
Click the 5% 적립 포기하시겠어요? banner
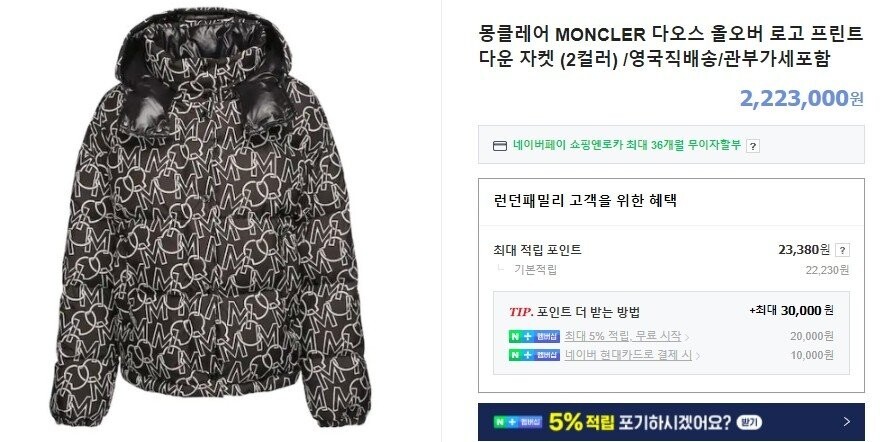click(x=671, y=422)
